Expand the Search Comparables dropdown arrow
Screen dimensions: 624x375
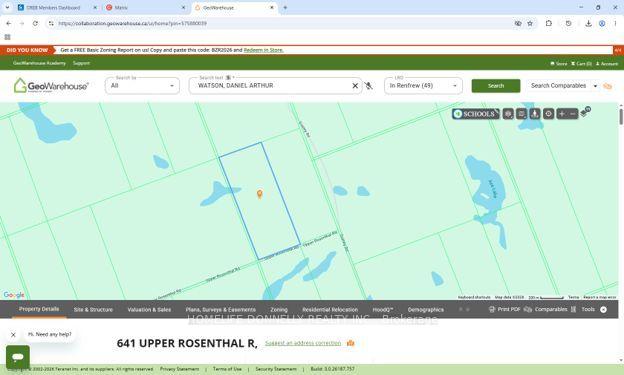point(595,86)
